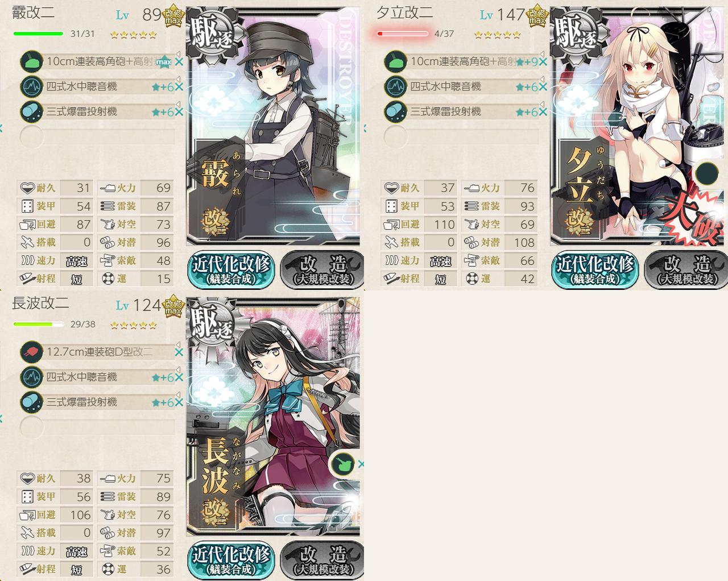Click the small arrow beside 夕立改二's first equipment slot
Viewport: 728px width, 581px height.
click(542, 54)
